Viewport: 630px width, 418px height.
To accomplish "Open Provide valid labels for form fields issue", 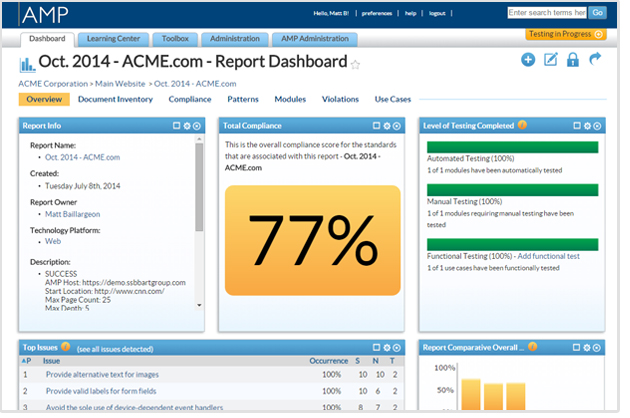I will point(101,391).
